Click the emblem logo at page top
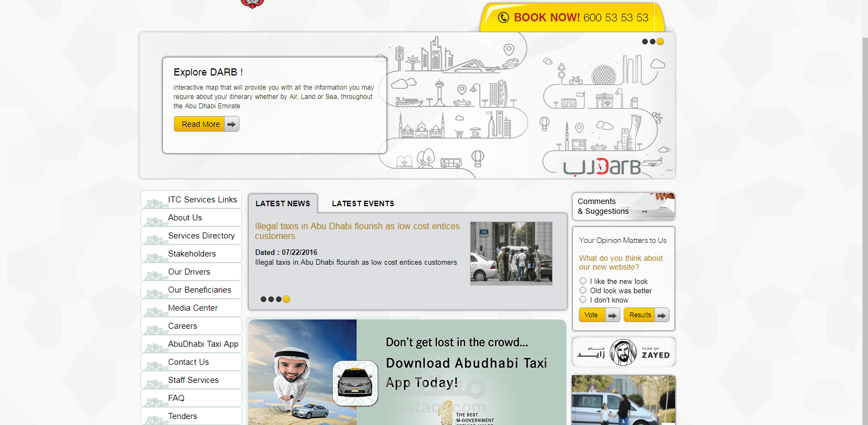868x425 pixels. [x=253, y=4]
